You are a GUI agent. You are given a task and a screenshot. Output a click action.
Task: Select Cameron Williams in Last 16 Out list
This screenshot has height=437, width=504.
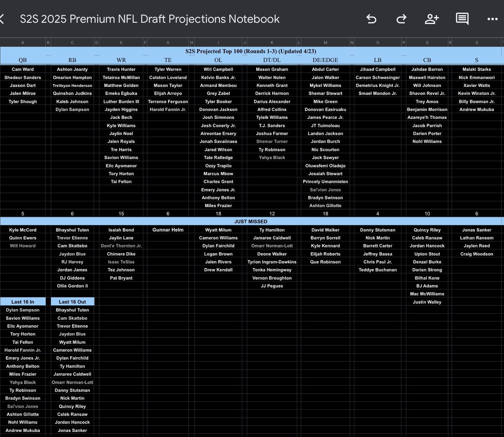72,350
